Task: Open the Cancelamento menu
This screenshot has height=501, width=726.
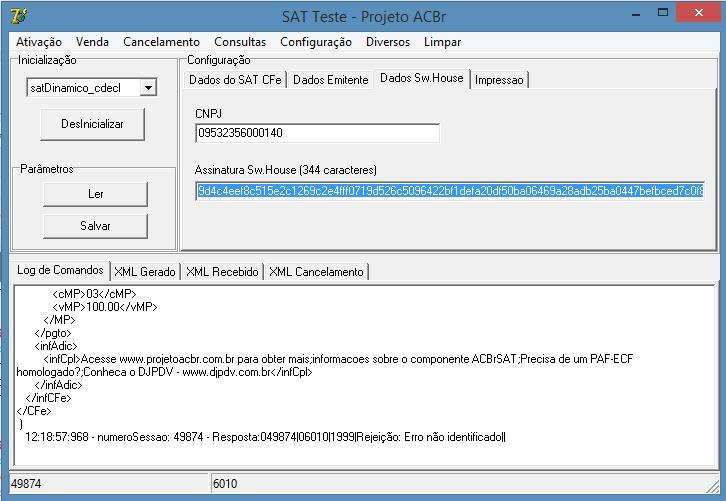Action: 161,42
